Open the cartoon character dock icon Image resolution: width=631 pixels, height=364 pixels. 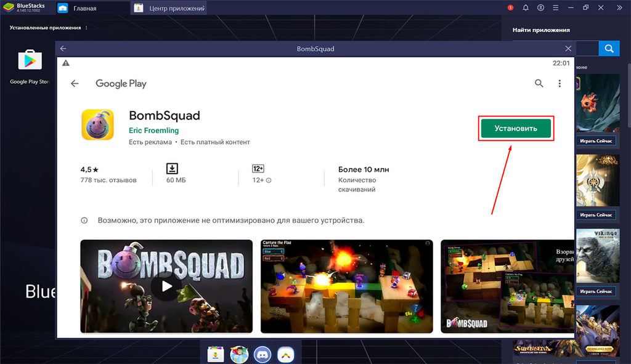(x=239, y=354)
